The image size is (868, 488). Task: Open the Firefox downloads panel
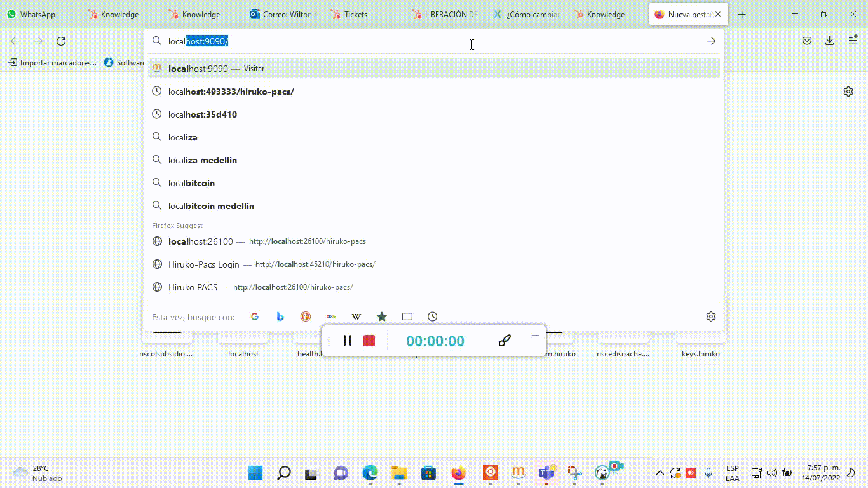829,41
